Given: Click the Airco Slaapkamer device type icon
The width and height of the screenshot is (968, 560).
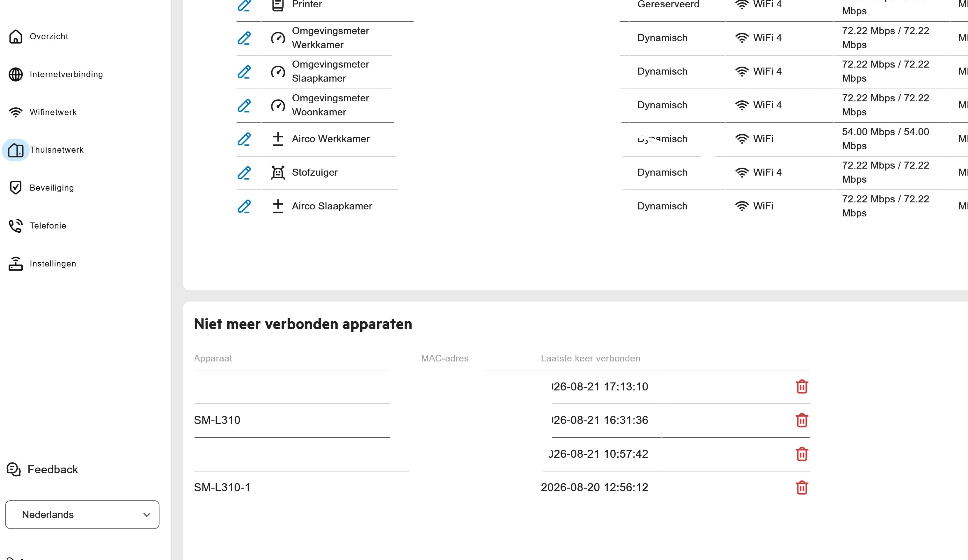Looking at the screenshot, I should pos(278,206).
